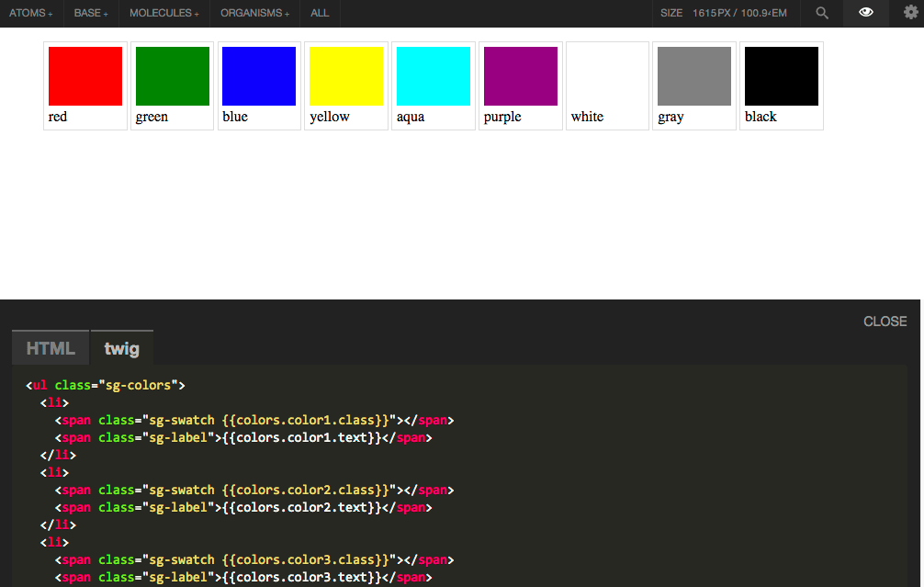The width and height of the screenshot is (924, 587).
Task: Expand the BASE navigation dropdown
Action: [x=89, y=14]
